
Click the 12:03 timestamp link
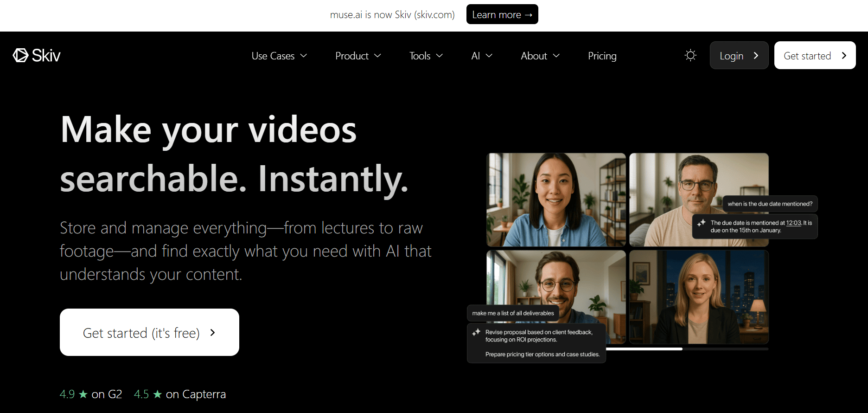click(794, 223)
